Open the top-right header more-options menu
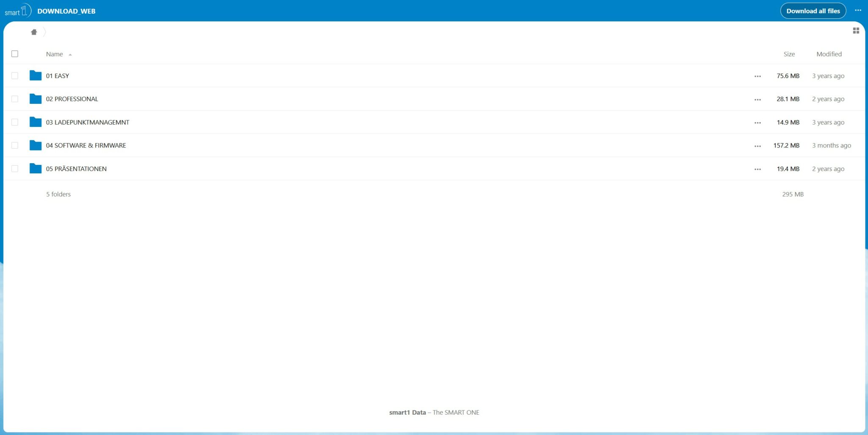 858,11
